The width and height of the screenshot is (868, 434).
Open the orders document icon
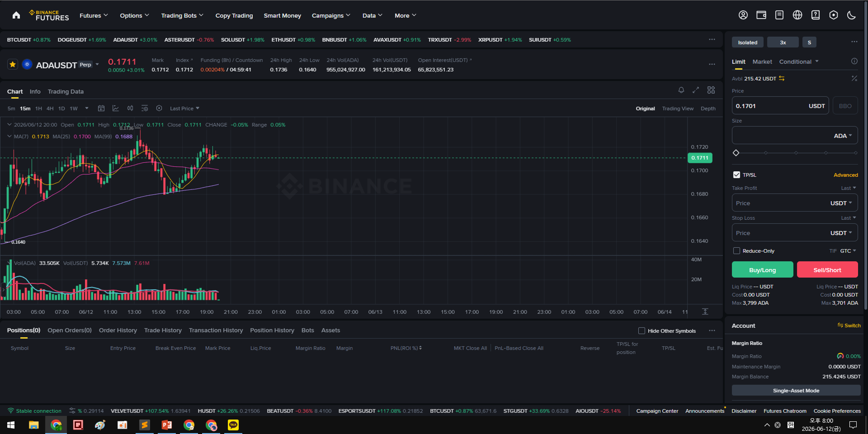pos(779,15)
